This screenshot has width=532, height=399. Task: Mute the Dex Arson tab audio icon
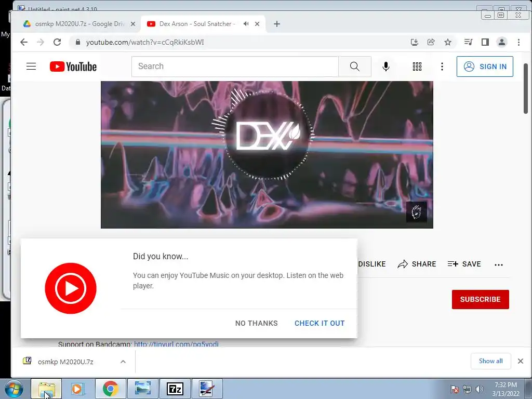(246, 24)
